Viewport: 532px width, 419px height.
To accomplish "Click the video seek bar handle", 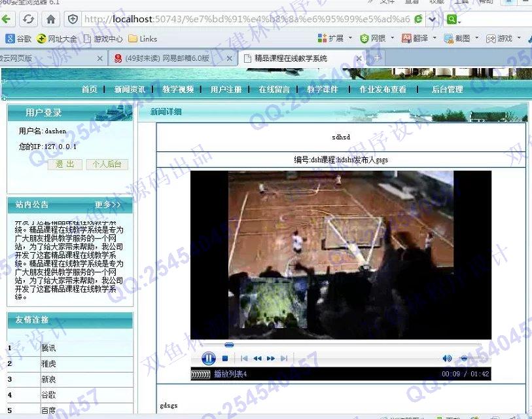I will pos(229,345).
